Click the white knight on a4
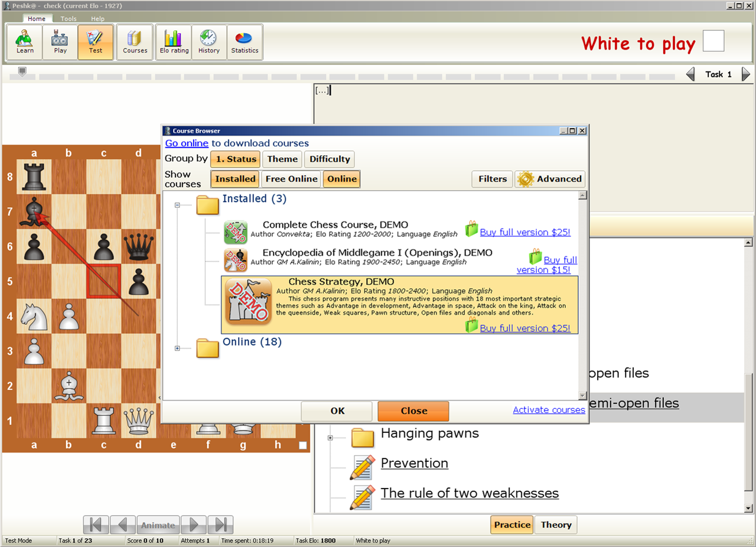The height and width of the screenshot is (547, 756). tap(34, 316)
